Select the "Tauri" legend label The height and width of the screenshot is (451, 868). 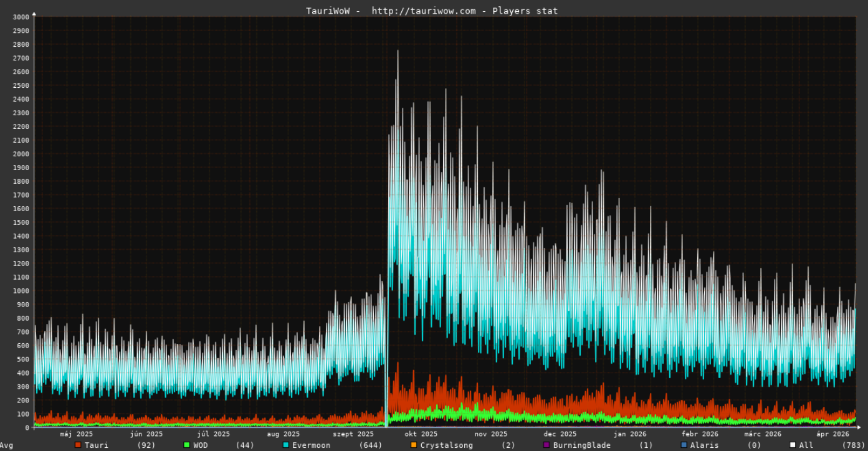pyautogui.click(x=97, y=445)
